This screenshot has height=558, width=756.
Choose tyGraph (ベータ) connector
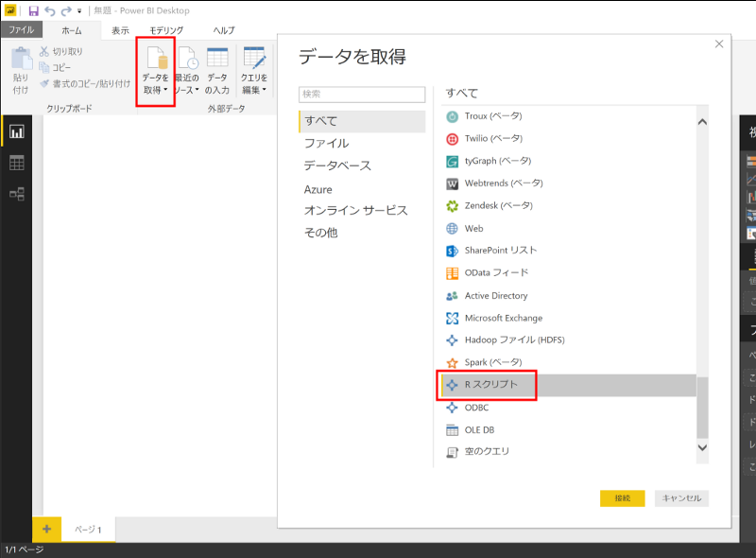pos(569,161)
